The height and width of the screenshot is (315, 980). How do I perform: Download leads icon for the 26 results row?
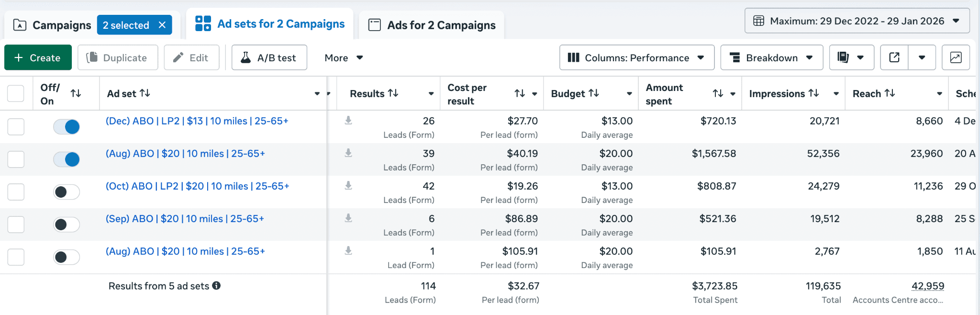click(x=348, y=120)
